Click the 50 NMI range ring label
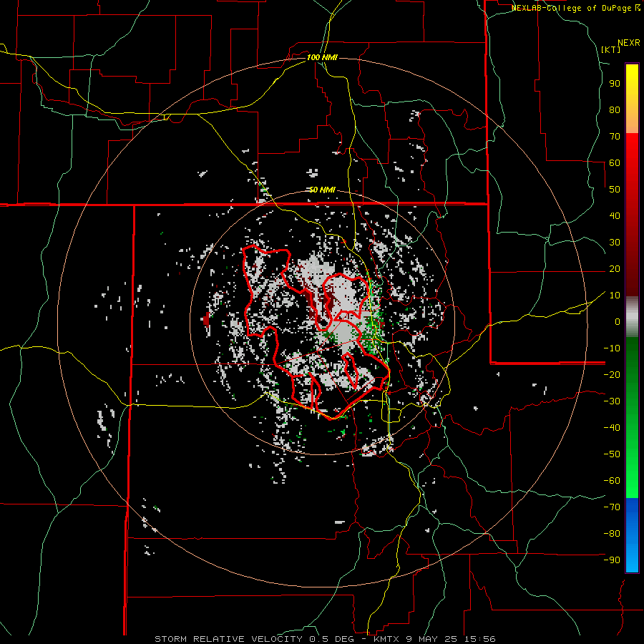This screenshot has height=644, width=644. click(x=322, y=190)
